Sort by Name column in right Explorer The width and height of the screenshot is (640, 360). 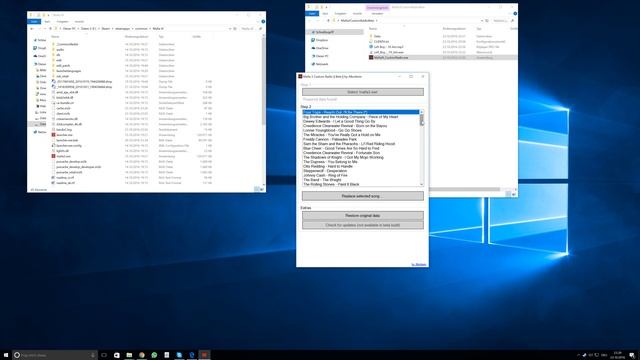(373, 29)
